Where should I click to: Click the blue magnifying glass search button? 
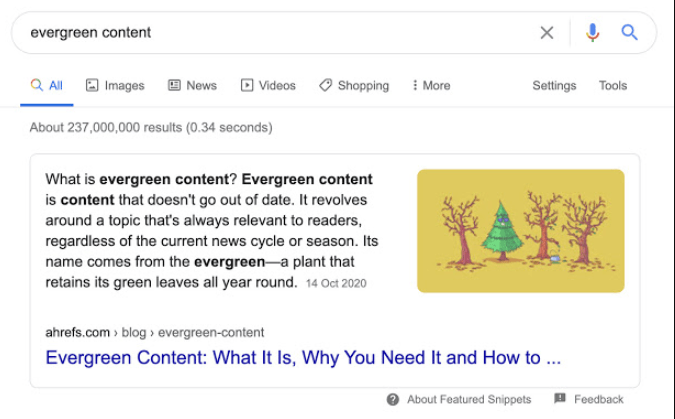pos(629,33)
